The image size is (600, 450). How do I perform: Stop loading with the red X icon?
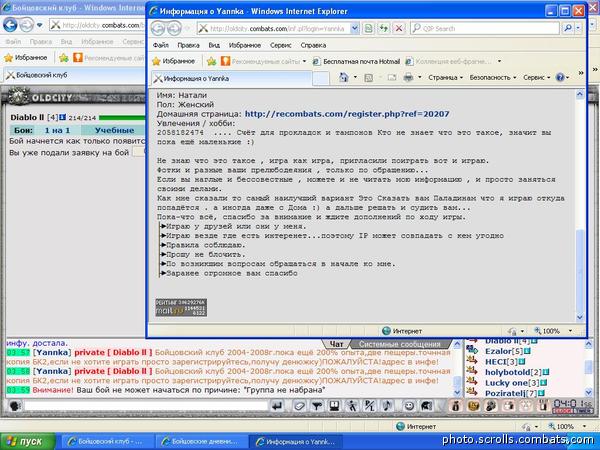tap(398, 28)
